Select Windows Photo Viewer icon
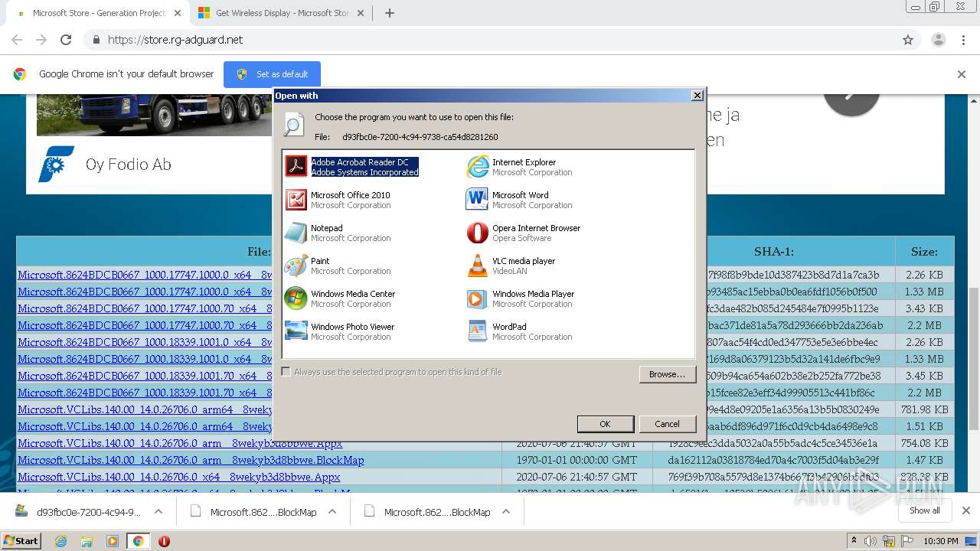Screen dimensions: 980x551 (296, 331)
